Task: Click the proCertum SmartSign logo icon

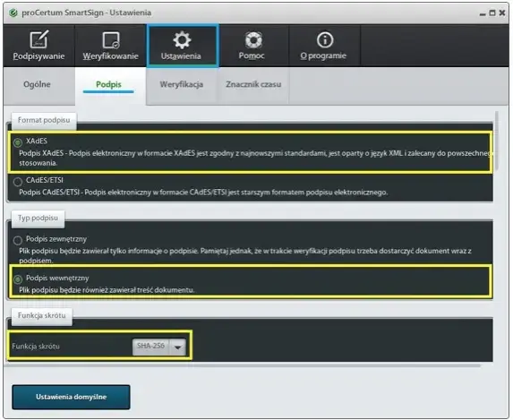Action: coord(13,13)
